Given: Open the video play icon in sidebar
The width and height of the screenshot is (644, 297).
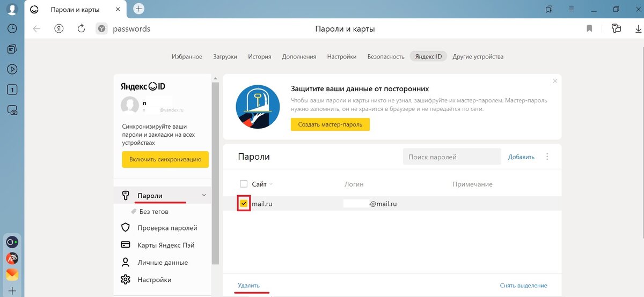Looking at the screenshot, I should pos(12,69).
